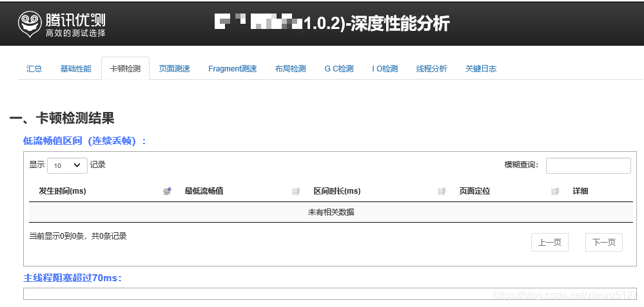Image resolution: width=644 pixels, height=307 pixels.
Task: Open the 汇总 tab
Action: point(34,68)
